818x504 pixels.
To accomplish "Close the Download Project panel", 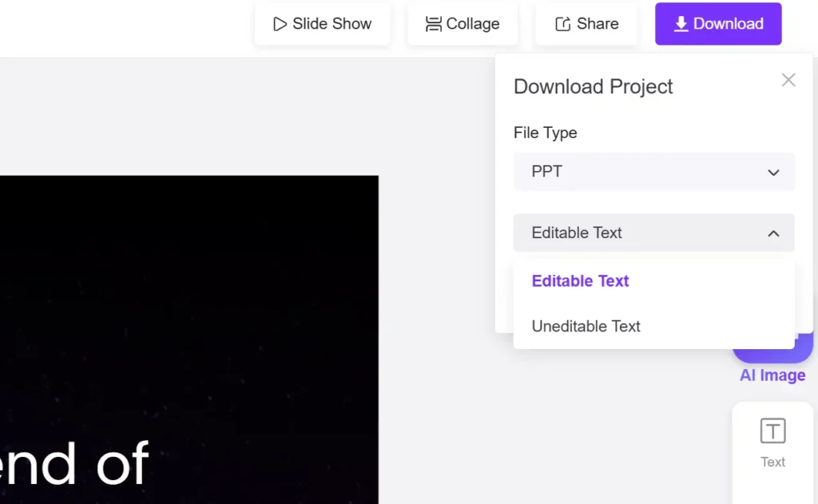I will tap(788, 80).
